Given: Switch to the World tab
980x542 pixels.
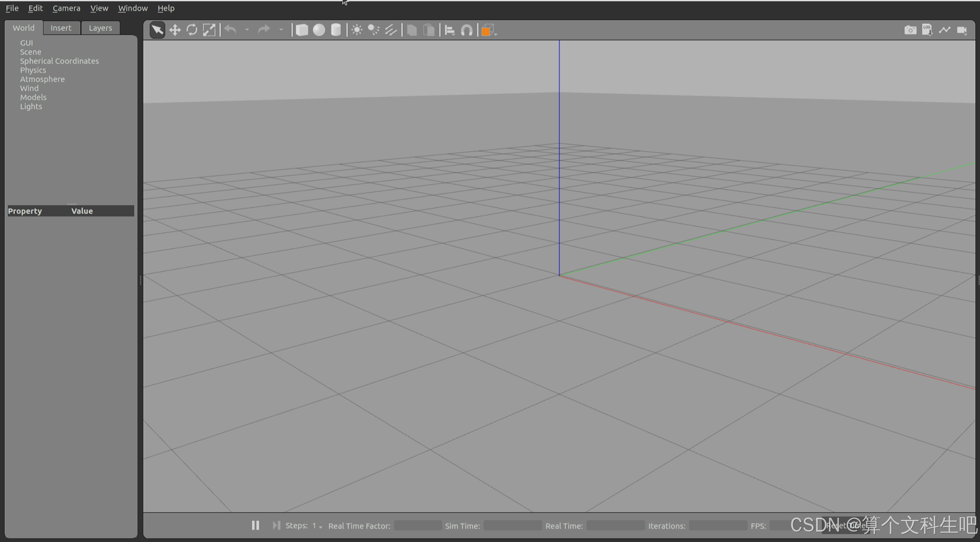Looking at the screenshot, I should point(24,28).
